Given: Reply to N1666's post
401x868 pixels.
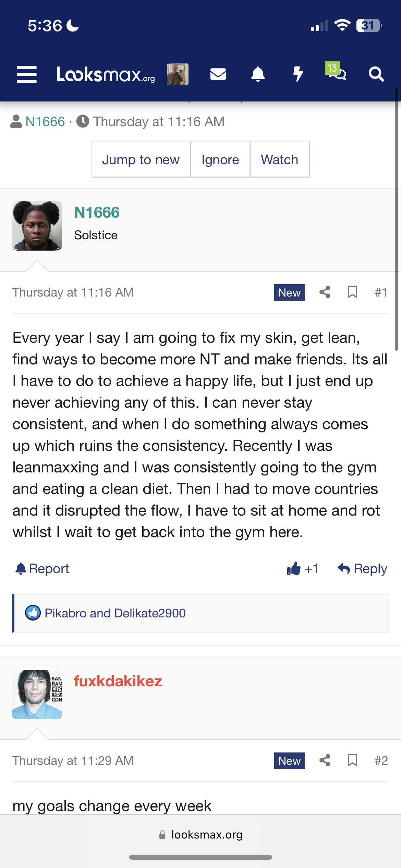Looking at the screenshot, I should [x=362, y=569].
